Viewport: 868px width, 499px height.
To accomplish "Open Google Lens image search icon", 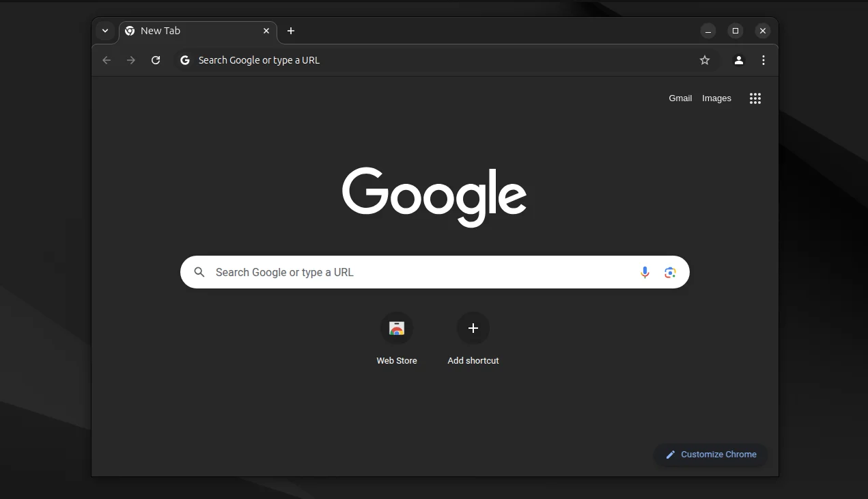I will coord(670,272).
